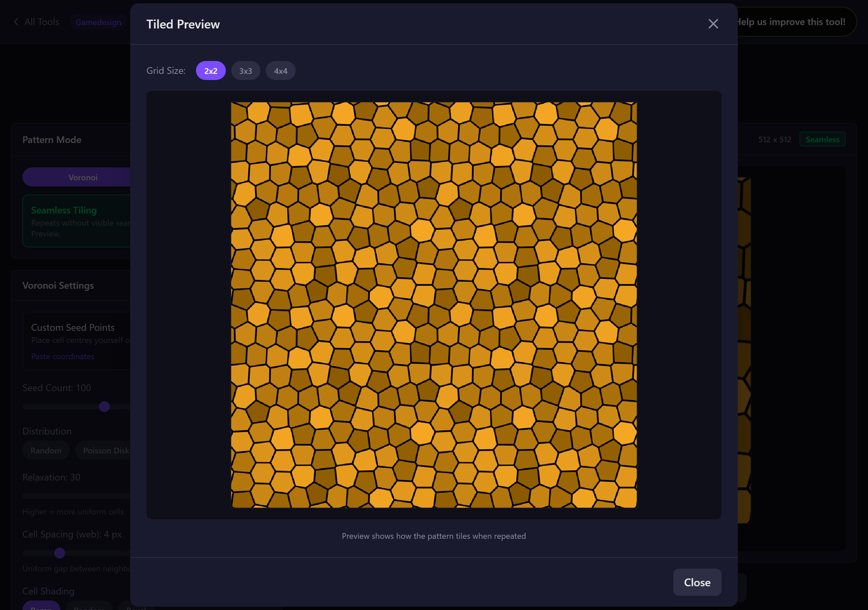Close the Tiled Preview dialog with the X icon
The width and height of the screenshot is (868, 610).
coord(713,24)
